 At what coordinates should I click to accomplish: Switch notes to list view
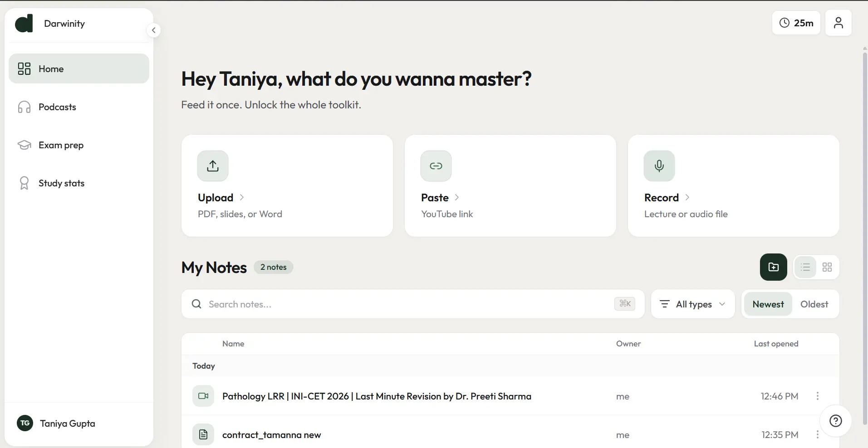(x=805, y=267)
